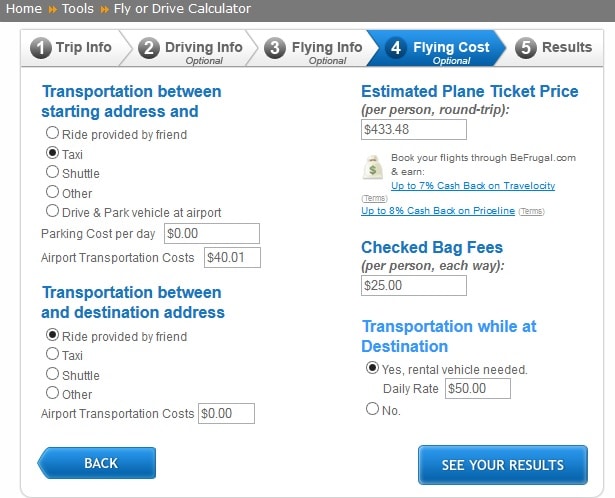Click the Parking Cost per day field
615x498 pixels.
[x=212, y=234]
